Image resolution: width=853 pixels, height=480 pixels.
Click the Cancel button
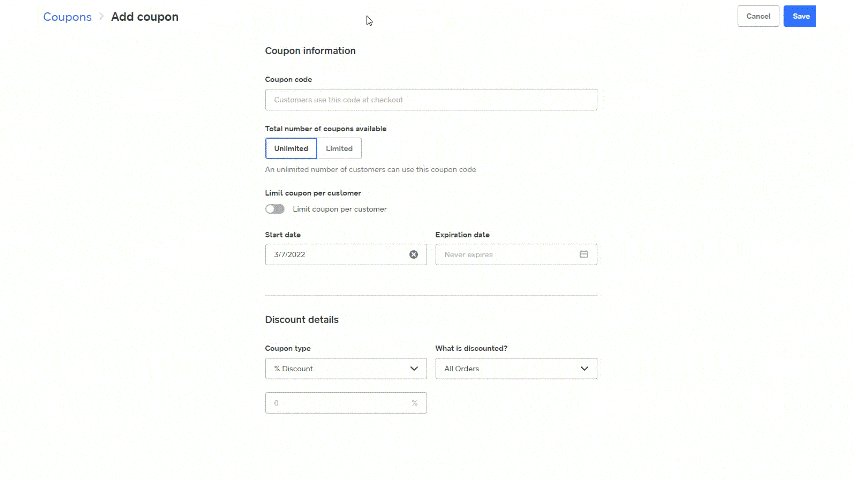coord(758,16)
